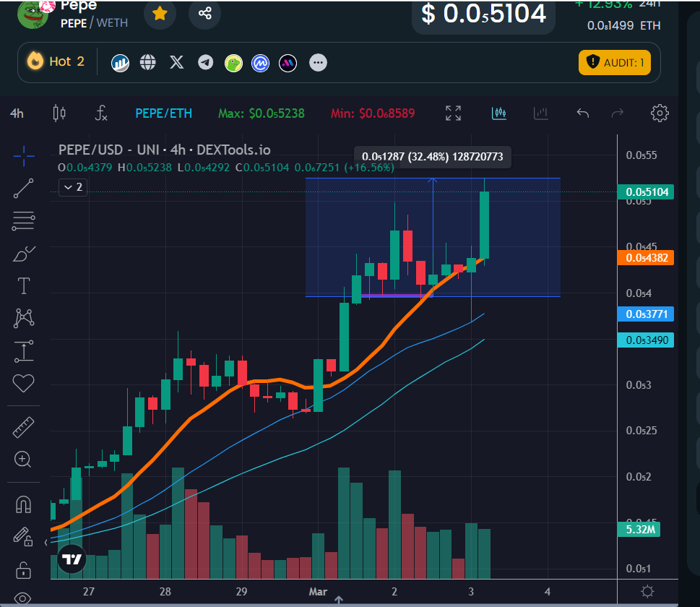The image size is (700, 607).
Task: Toggle stay in drawing mode pencil-lock
Action: click(x=23, y=536)
